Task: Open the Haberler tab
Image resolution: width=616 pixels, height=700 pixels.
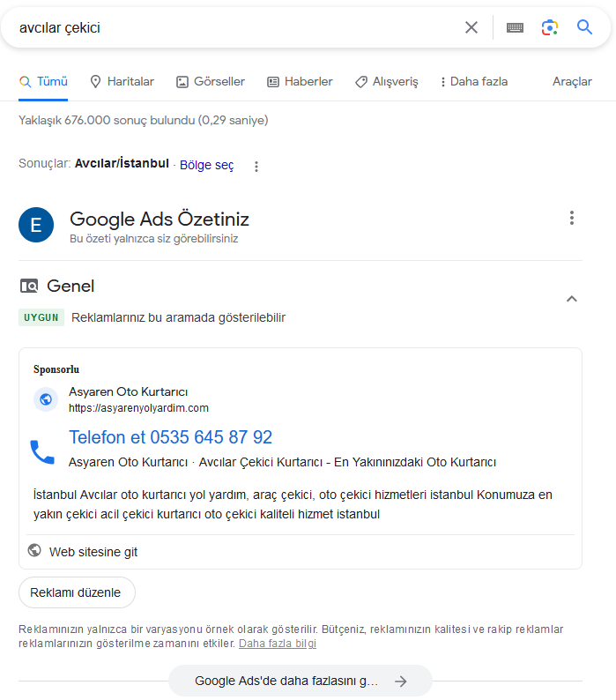Action: point(300,82)
